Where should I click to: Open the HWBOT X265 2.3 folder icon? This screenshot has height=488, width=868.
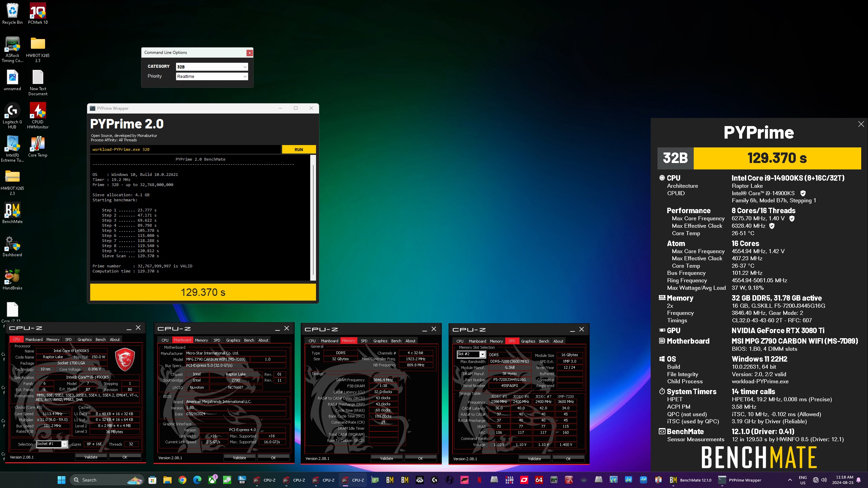pos(38,49)
